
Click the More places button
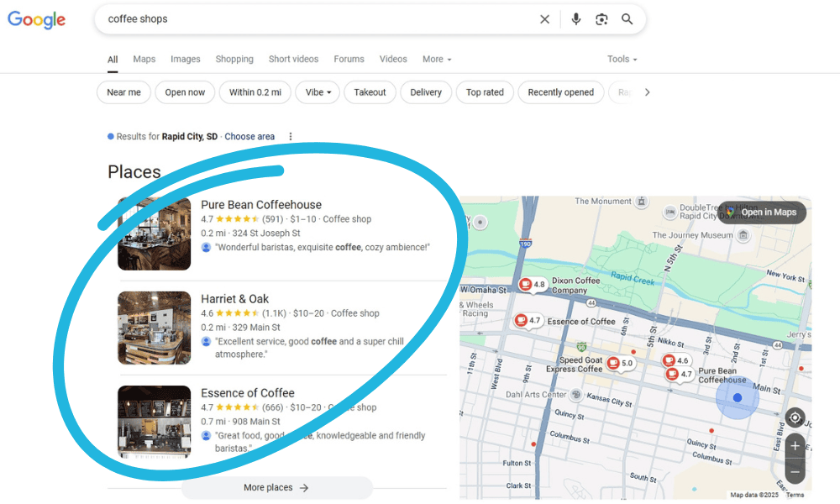[x=276, y=487]
